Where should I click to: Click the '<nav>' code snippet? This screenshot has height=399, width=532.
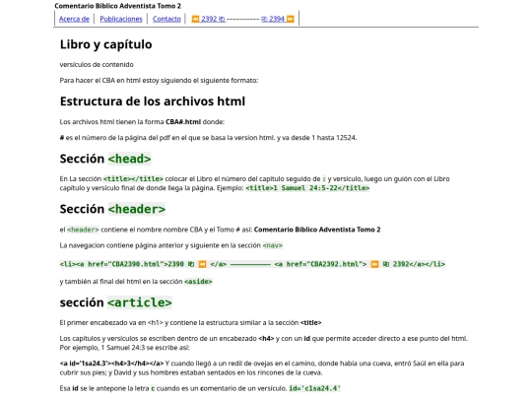point(273,245)
